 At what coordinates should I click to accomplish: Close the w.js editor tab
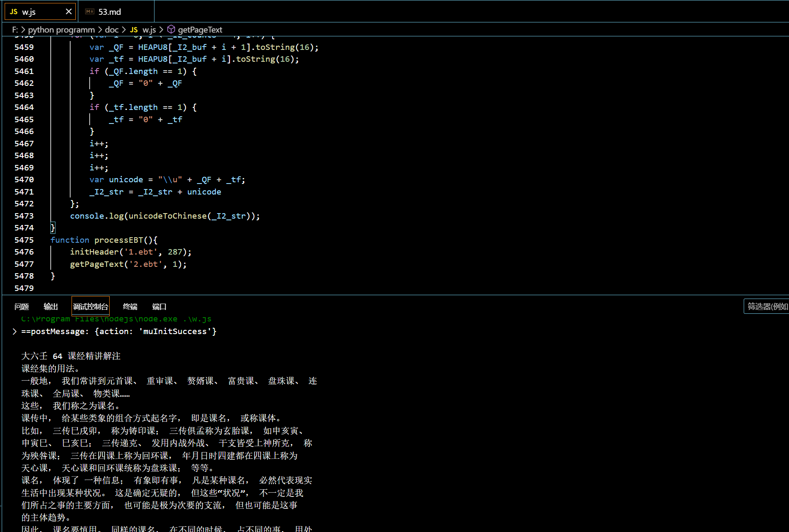point(69,12)
